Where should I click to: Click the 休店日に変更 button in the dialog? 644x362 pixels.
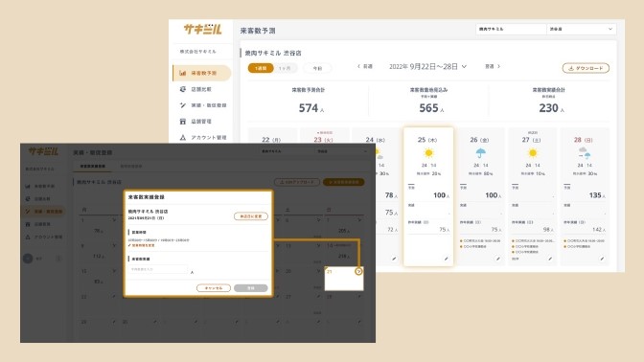250,216
